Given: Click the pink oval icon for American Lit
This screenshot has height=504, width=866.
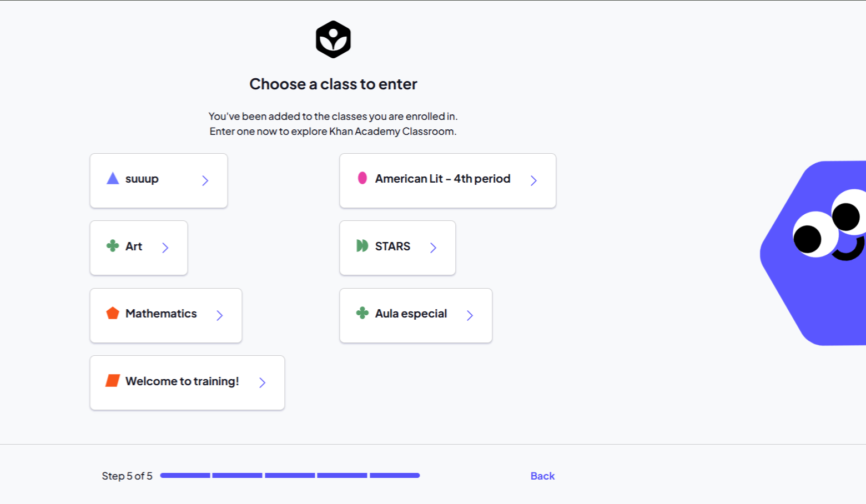Looking at the screenshot, I should [x=362, y=178].
